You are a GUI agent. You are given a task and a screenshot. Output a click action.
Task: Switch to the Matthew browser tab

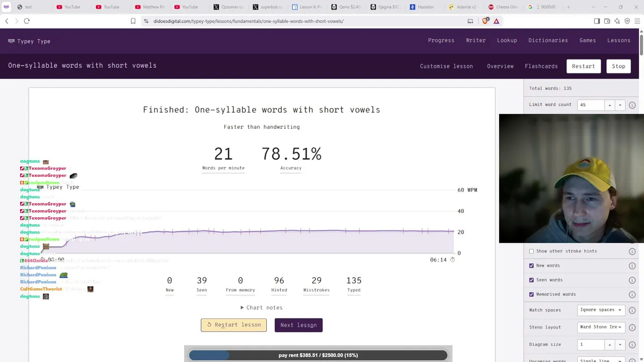pyautogui.click(x=149, y=7)
